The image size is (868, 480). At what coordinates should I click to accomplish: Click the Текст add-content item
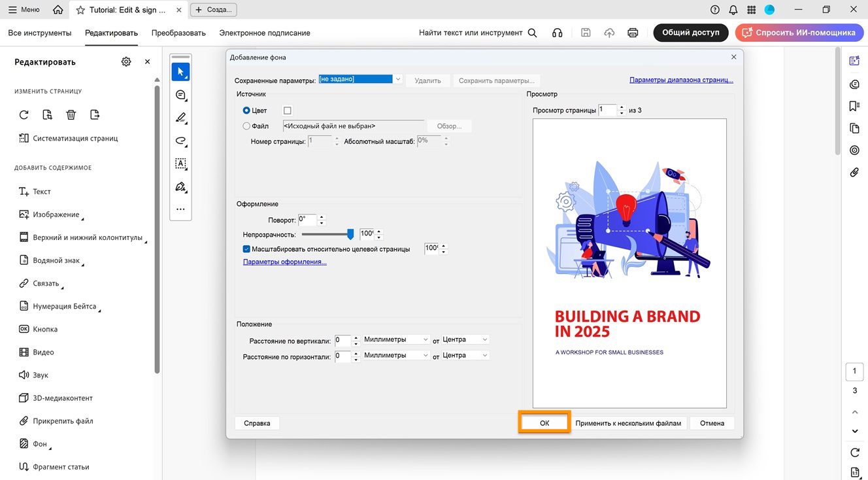[x=35, y=192]
